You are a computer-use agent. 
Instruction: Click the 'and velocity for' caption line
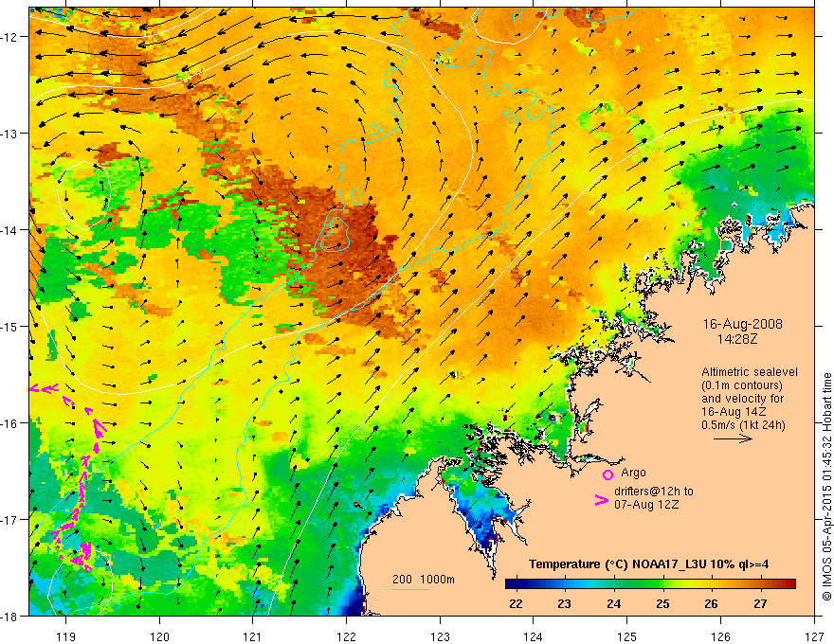(x=742, y=399)
